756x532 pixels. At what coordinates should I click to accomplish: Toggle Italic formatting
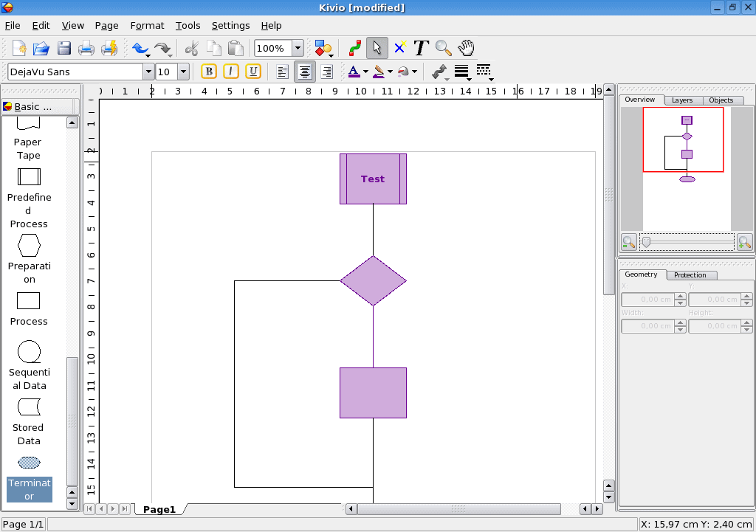(x=231, y=72)
